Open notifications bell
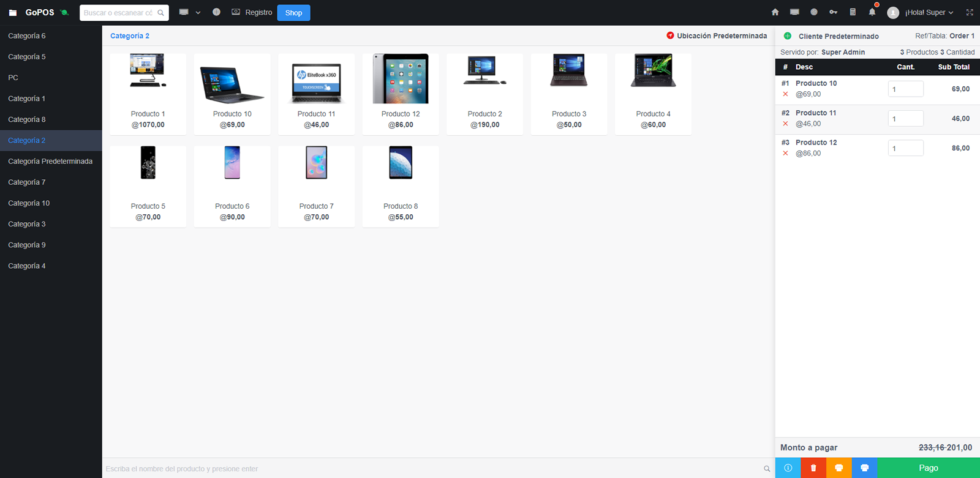 872,12
